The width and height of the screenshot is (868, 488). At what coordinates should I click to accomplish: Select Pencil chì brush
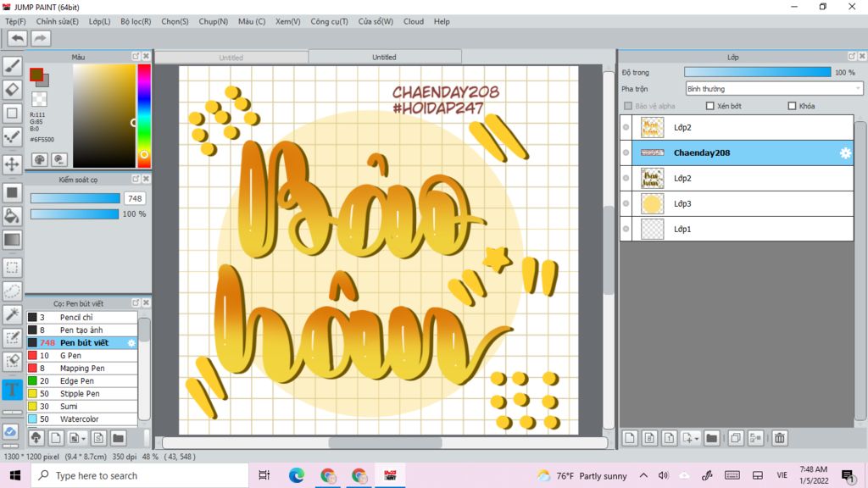tap(82, 318)
